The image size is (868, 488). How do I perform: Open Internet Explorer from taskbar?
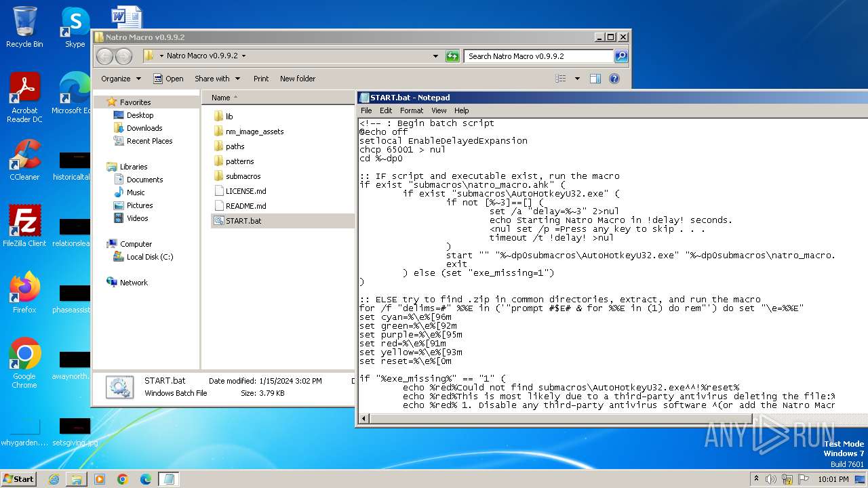point(54,479)
